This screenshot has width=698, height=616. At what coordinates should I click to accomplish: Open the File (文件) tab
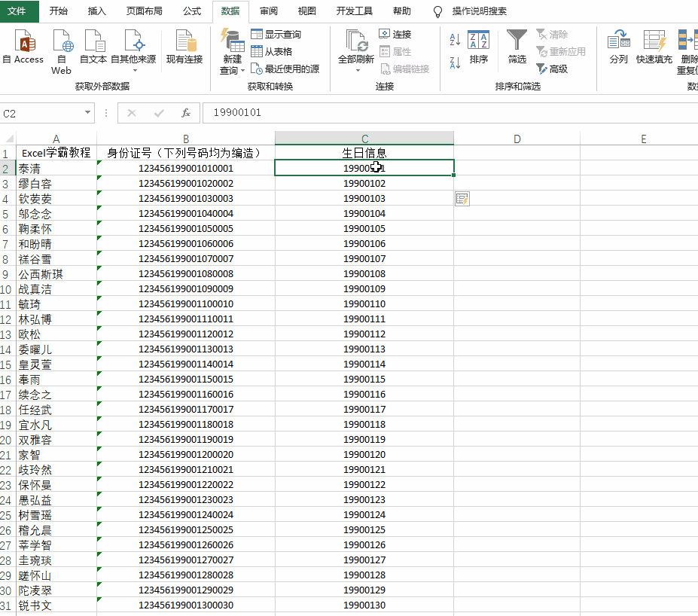(17, 11)
